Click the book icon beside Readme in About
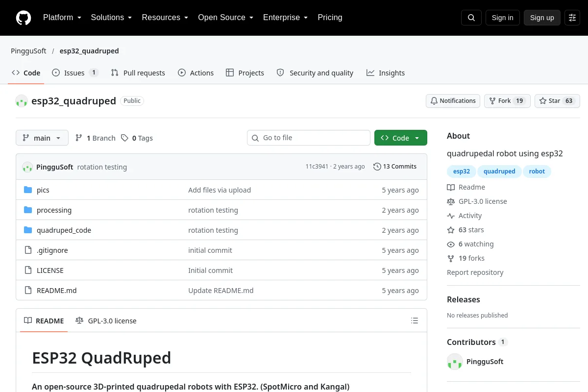 (x=451, y=187)
